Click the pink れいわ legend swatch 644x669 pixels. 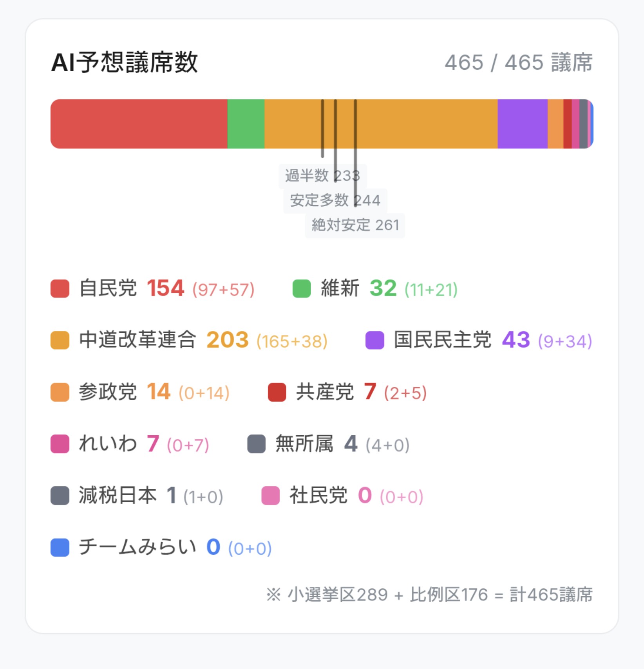point(60,444)
